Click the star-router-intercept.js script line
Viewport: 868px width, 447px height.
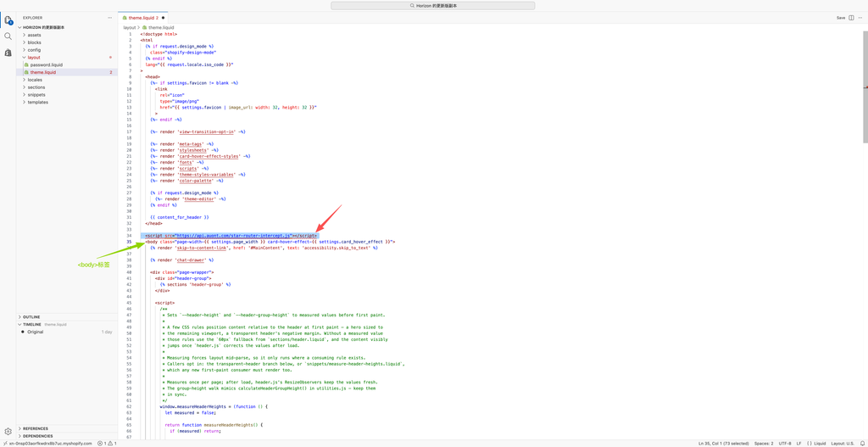231,236
